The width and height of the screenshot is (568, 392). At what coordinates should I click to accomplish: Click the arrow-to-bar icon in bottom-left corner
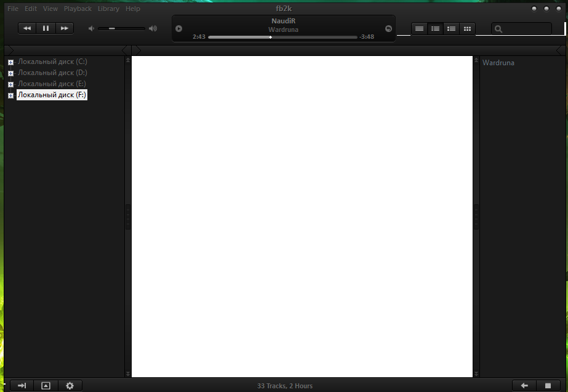[22, 386]
